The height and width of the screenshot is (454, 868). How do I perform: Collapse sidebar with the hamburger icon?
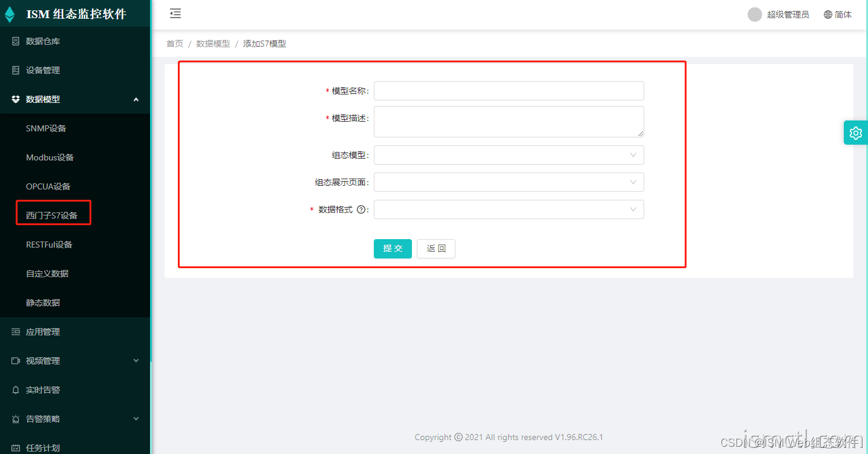pos(175,13)
